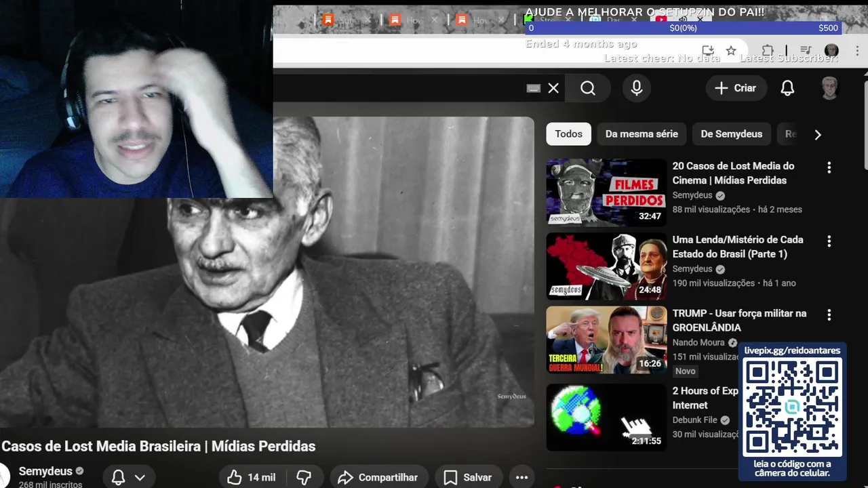Show more filter chips with the right chevron
The image size is (868, 488).
pyautogui.click(x=818, y=134)
